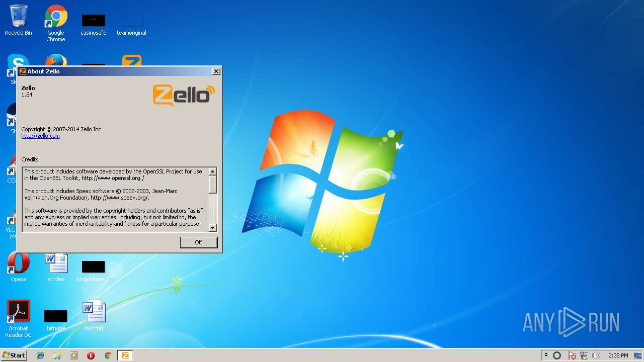Click credits scrollbar up arrow
The height and width of the screenshot is (362, 644).
coord(213,171)
